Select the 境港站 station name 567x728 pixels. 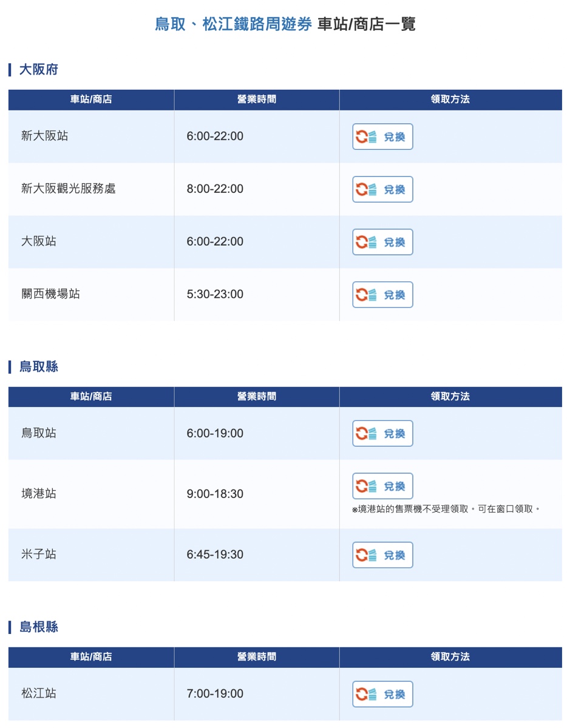click(x=38, y=494)
